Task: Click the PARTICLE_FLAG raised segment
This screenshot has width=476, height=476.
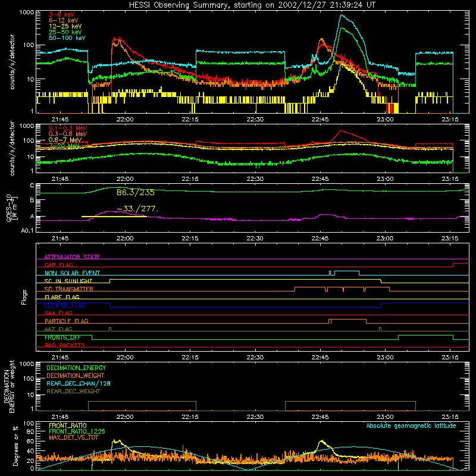Action: pyautogui.click(x=348, y=320)
